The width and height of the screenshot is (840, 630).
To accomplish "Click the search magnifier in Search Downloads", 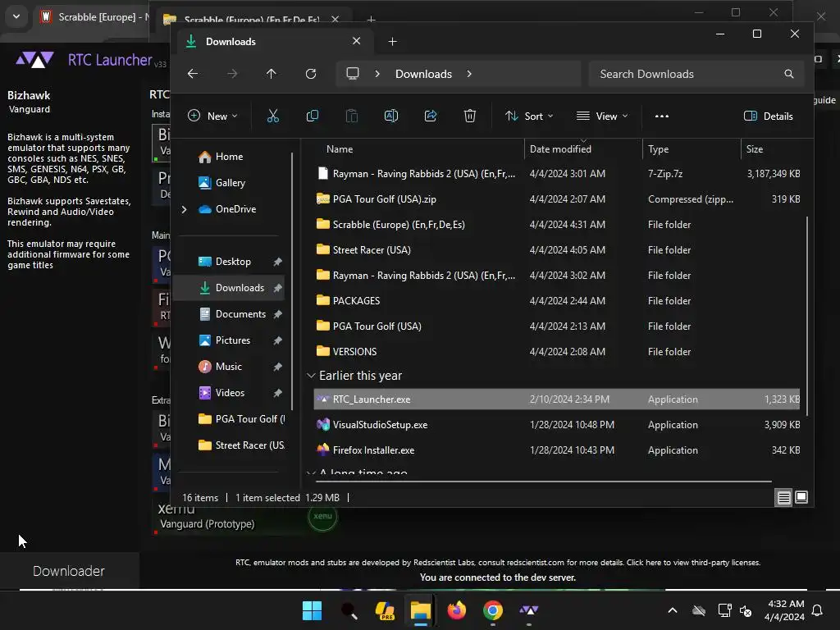I will coord(788,74).
